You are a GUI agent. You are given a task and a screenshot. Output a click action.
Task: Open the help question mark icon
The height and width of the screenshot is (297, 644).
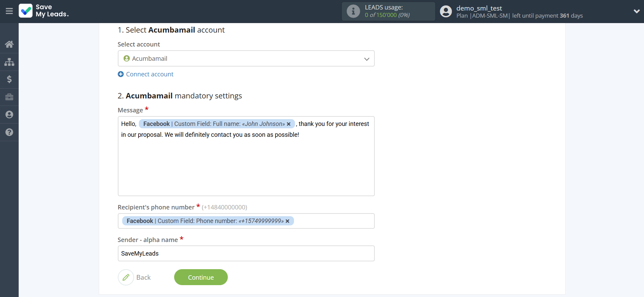[x=9, y=132]
